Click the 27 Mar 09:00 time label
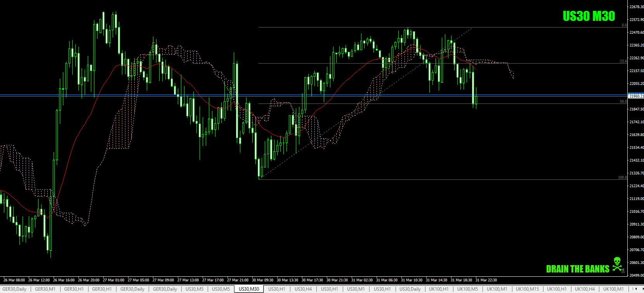Viewport: 644px width, 293px height. [163, 280]
